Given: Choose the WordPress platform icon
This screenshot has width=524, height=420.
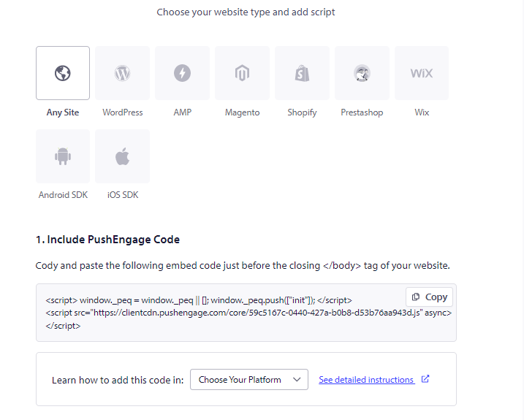Looking at the screenshot, I should (122, 73).
